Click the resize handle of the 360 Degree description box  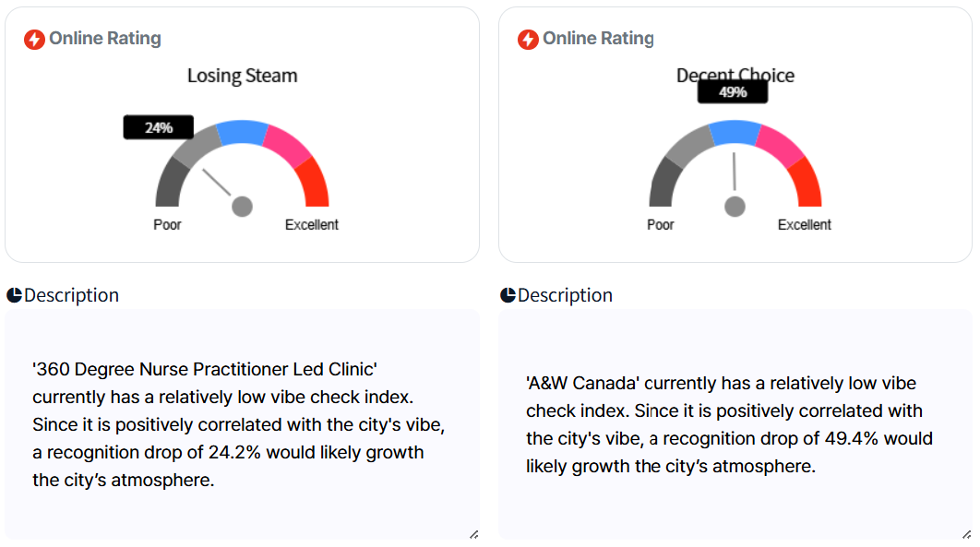pyautogui.click(x=473, y=533)
